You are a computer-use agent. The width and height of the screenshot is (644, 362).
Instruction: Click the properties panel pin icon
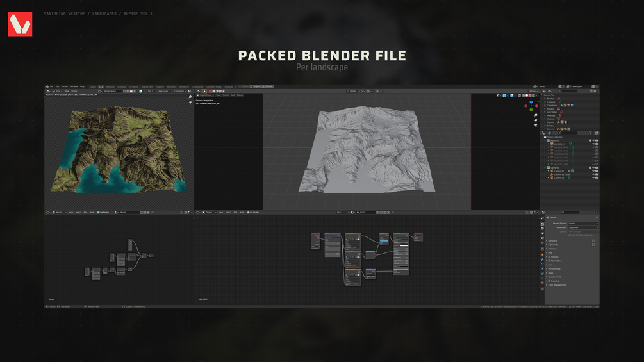pyautogui.click(x=597, y=218)
